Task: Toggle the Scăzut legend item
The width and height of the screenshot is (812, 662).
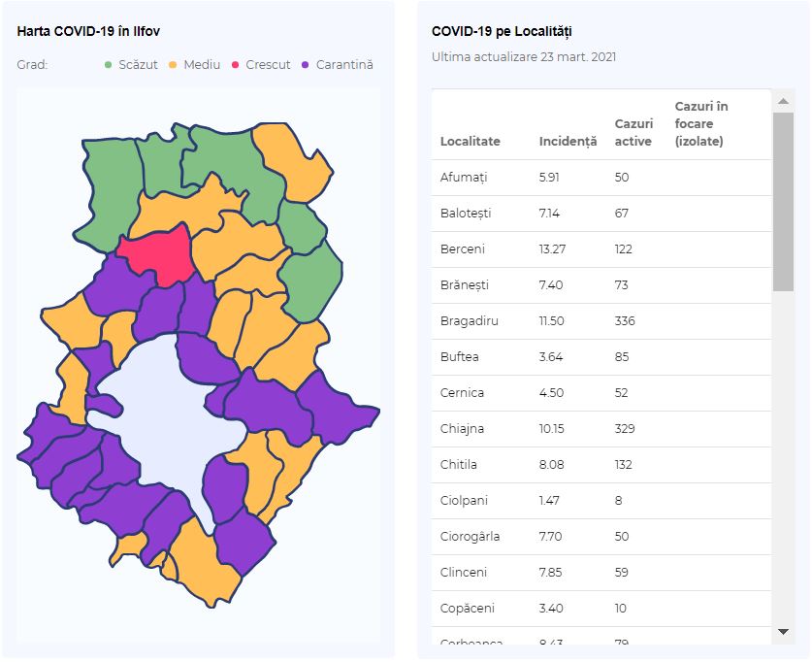Action: click(x=131, y=65)
